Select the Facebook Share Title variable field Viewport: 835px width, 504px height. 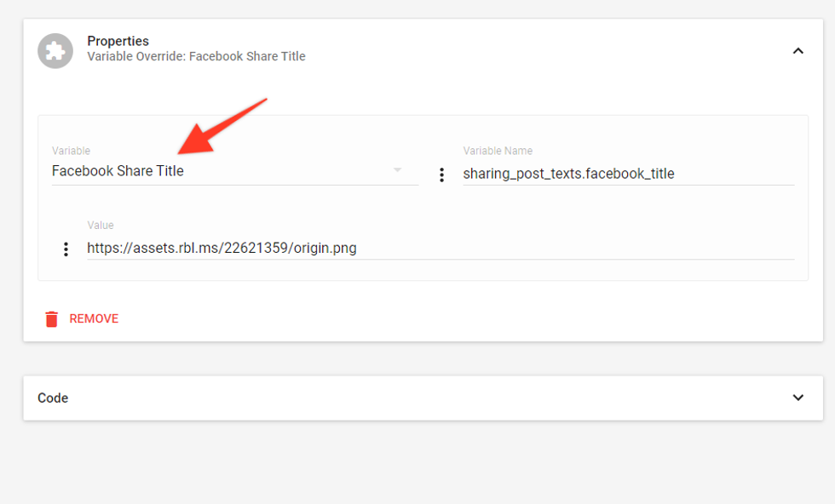click(213, 171)
